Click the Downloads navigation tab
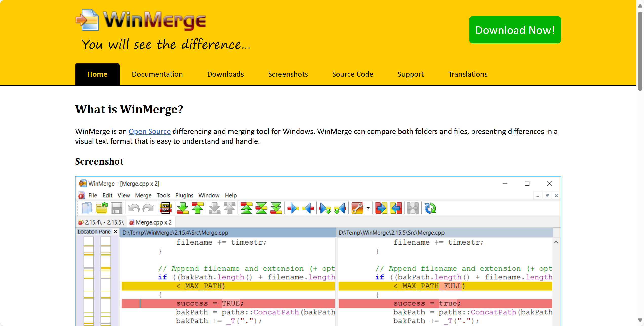This screenshot has height=326, width=644. [225, 74]
